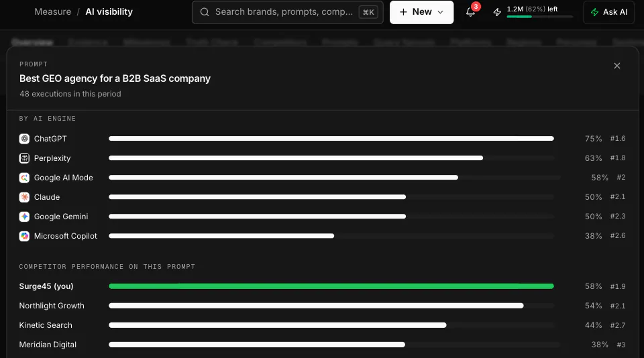Click the prompt title Best GEO agency
644x358 pixels.
(x=115, y=78)
